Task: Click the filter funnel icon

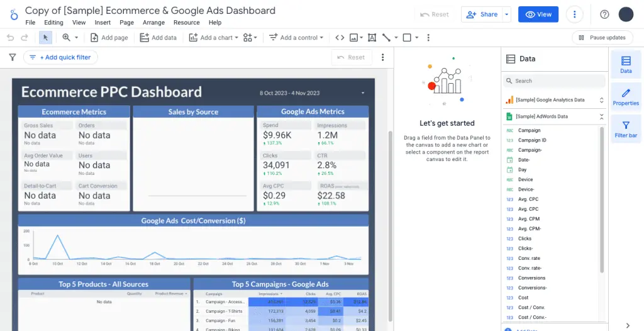Action: coord(13,57)
